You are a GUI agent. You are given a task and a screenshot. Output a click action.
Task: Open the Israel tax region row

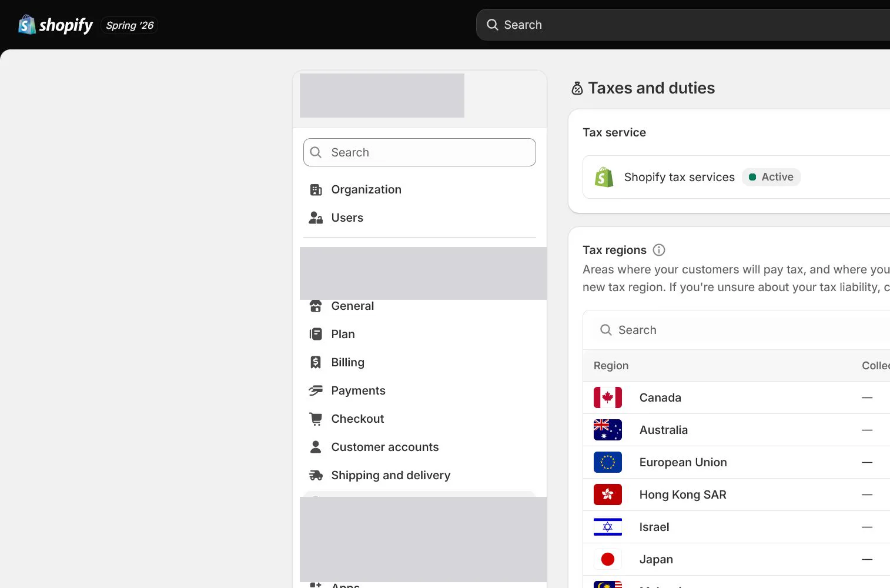[736, 527]
